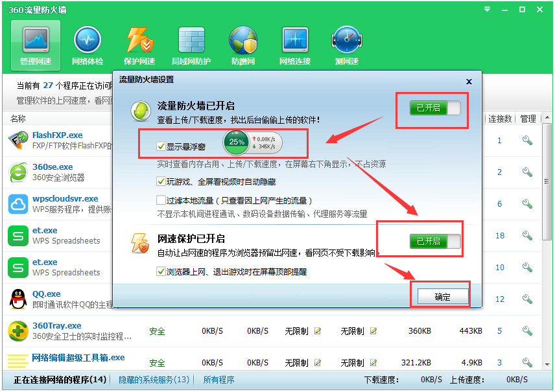The height and width of the screenshot is (392, 555).
Task: Click the 管理 column header
Action: coord(528,119)
